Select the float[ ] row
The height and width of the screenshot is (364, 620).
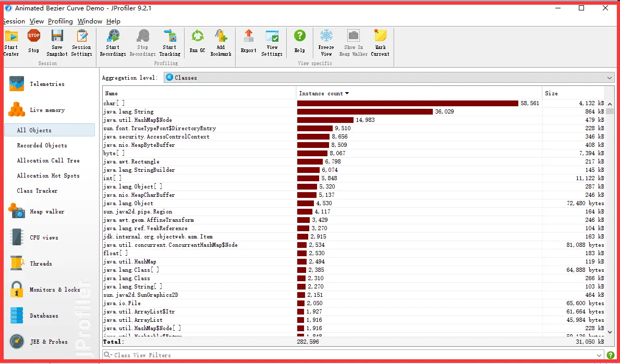coord(354,254)
